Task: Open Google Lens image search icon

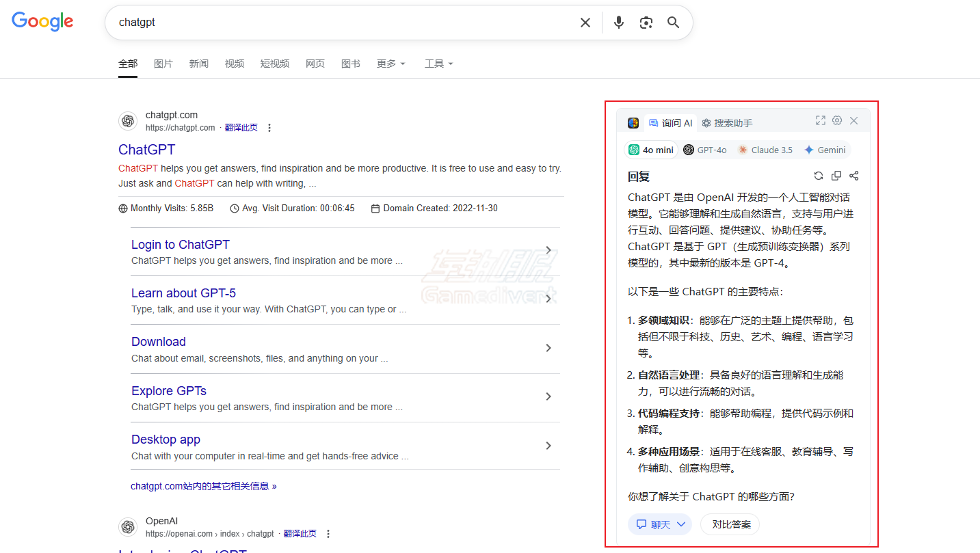Action: pyautogui.click(x=646, y=23)
